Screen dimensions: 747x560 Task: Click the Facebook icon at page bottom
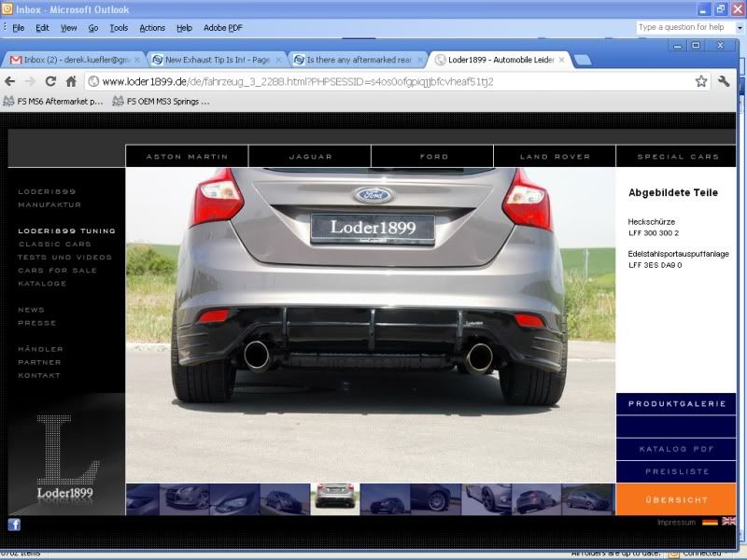tap(14, 525)
